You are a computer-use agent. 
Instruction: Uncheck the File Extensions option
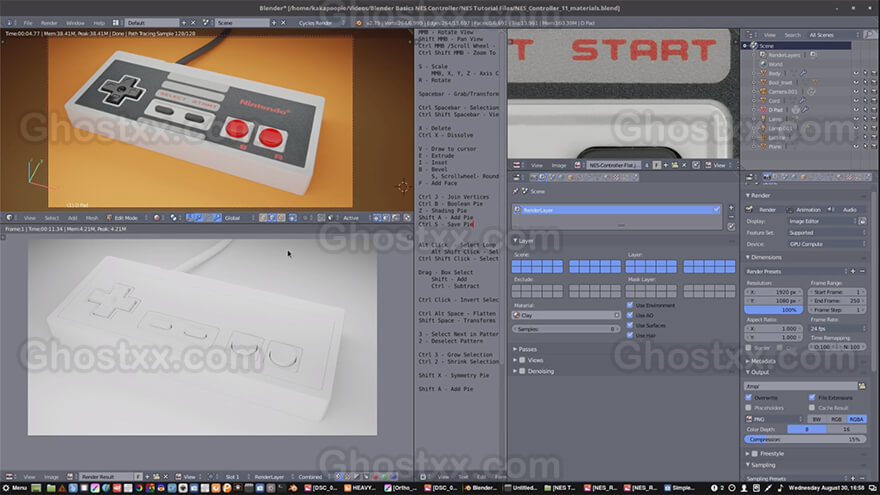click(812, 397)
